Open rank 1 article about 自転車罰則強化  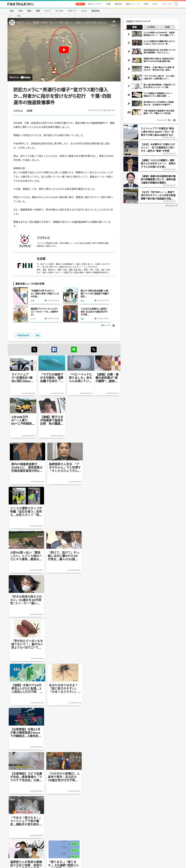click(151, 34)
